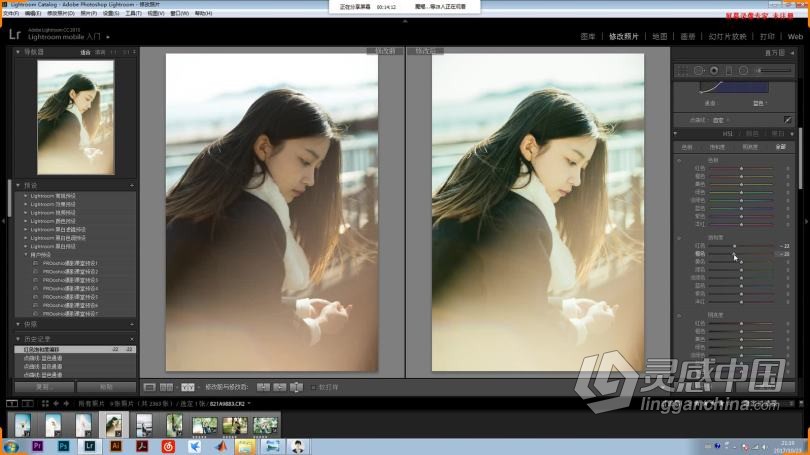Activate saturation targeted adjustment tool
Viewport: 810px width, 455px height.
[679, 238]
